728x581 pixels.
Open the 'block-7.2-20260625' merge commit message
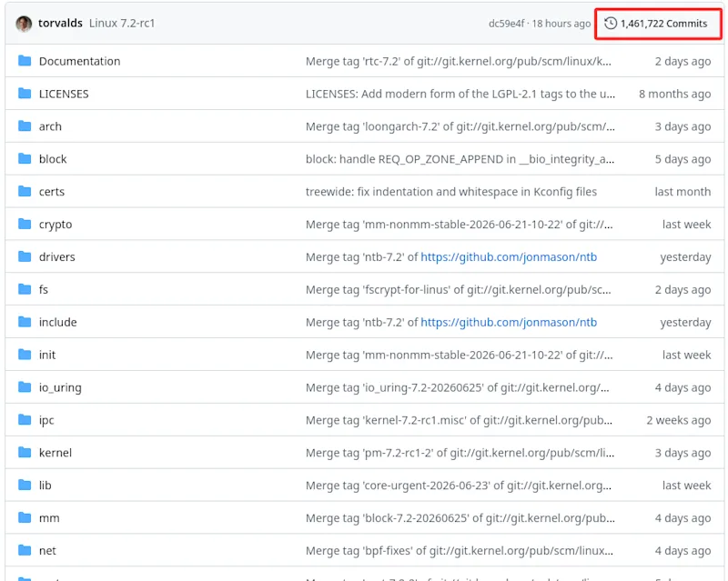pyautogui.click(x=460, y=517)
